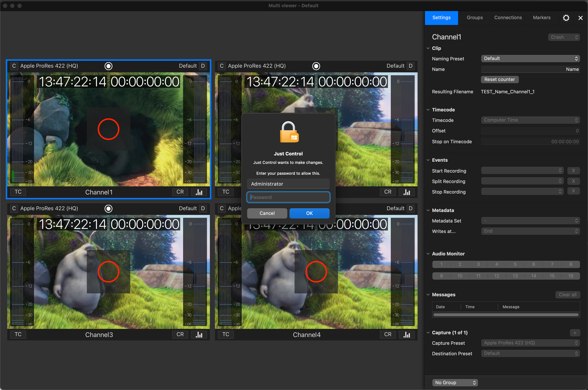This screenshot has height=390, width=588.
Task: Switch to the Groups tab
Action: coord(475,18)
